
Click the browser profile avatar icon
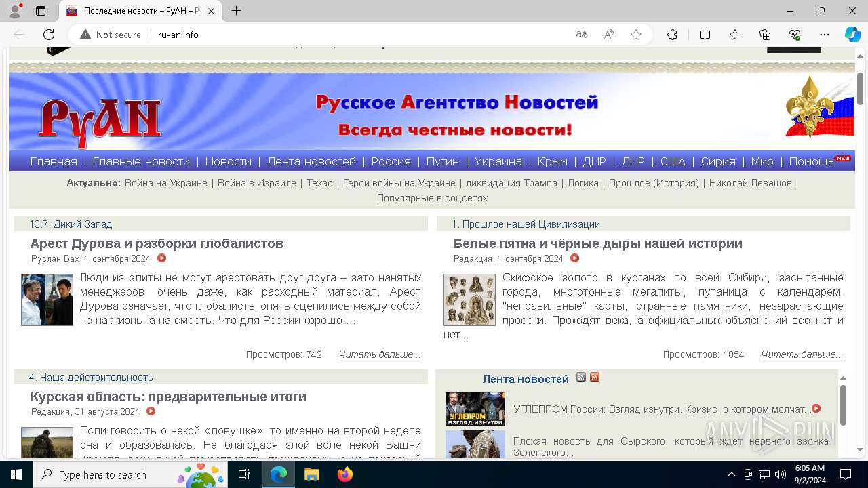click(x=15, y=11)
